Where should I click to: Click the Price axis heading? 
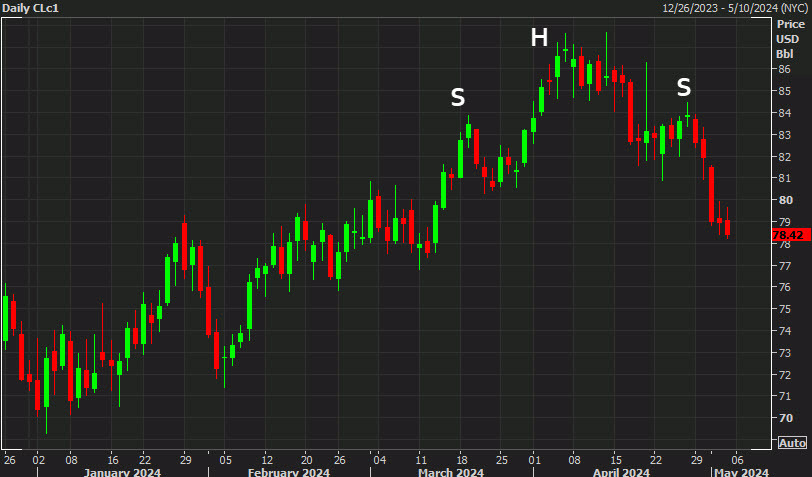point(791,24)
